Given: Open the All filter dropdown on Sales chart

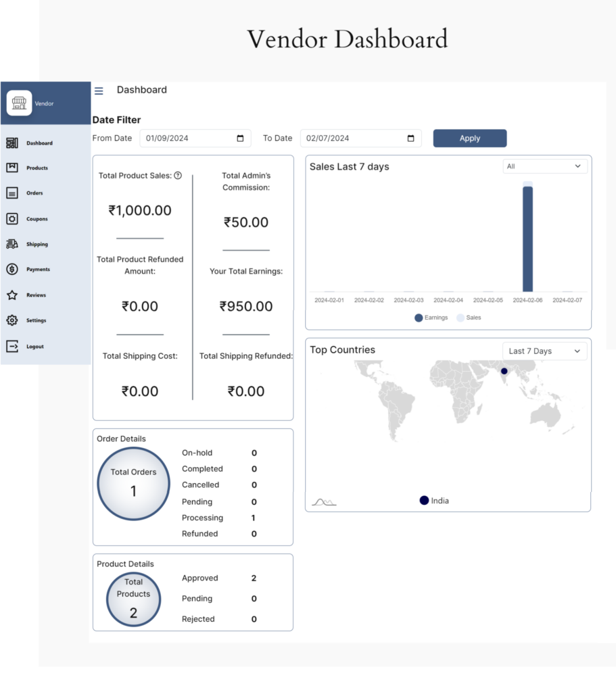Looking at the screenshot, I should click(x=545, y=166).
